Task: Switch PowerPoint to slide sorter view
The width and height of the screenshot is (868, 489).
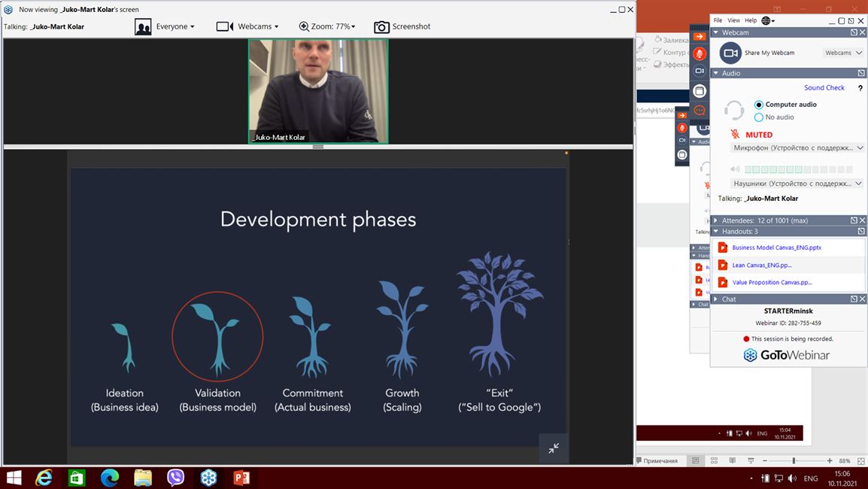Action: 714,460
